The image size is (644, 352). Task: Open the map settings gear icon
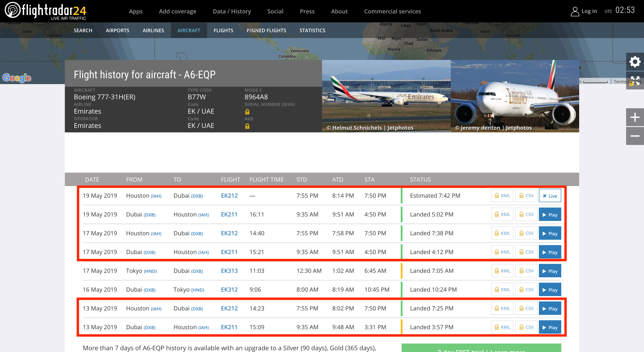tap(635, 62)
